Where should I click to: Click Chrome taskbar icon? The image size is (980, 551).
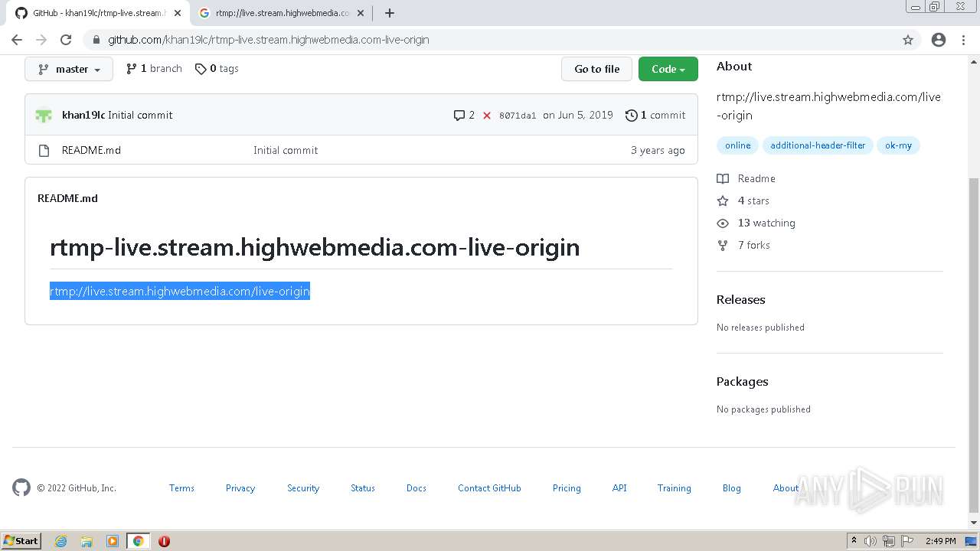pos(139,541)
